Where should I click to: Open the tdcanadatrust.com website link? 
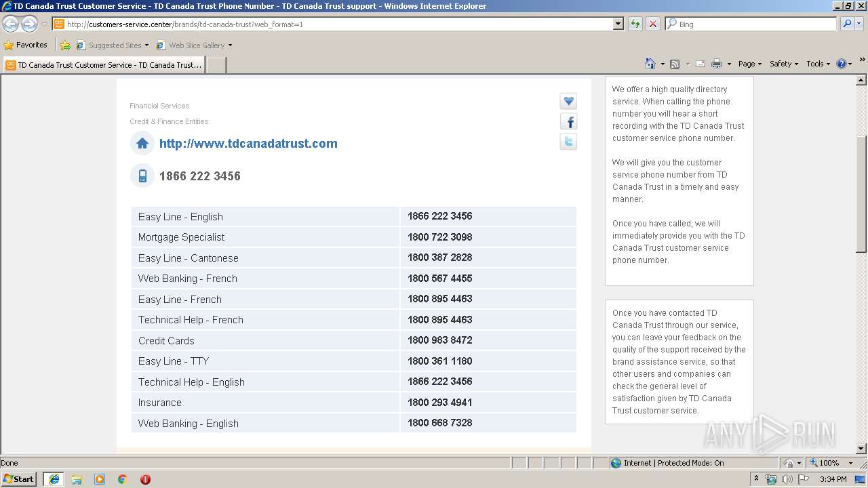(248, 143)
